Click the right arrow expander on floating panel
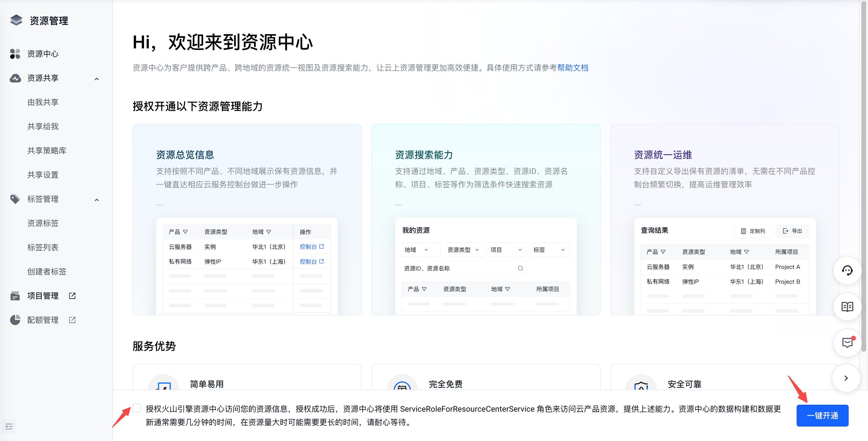Viewport: 868px width, 441px height. [846, 378]
